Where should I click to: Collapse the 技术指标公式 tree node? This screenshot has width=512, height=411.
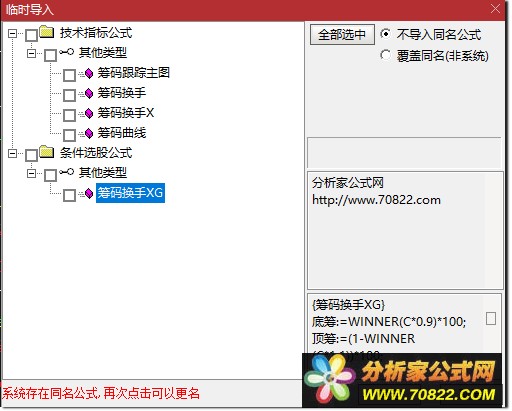13,33
